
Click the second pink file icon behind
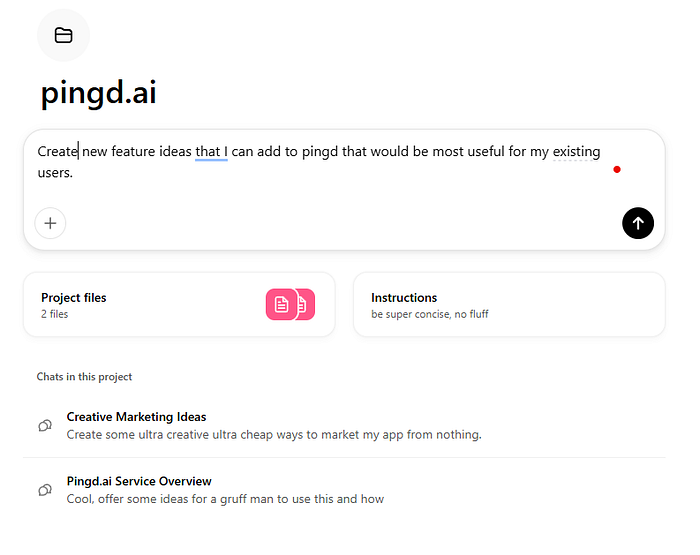(x=306, y=305)
